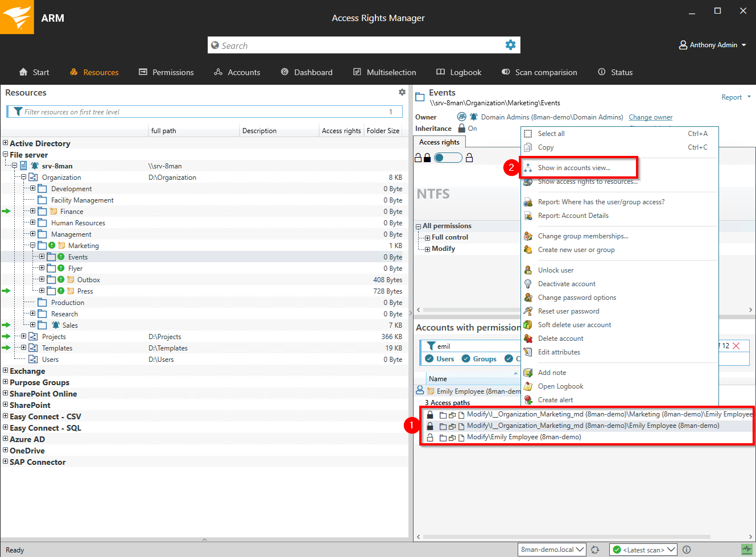This screenshot has width=756, height=557.
Task: Expand the Full control permissions node
Action: (x=427, y=238)
